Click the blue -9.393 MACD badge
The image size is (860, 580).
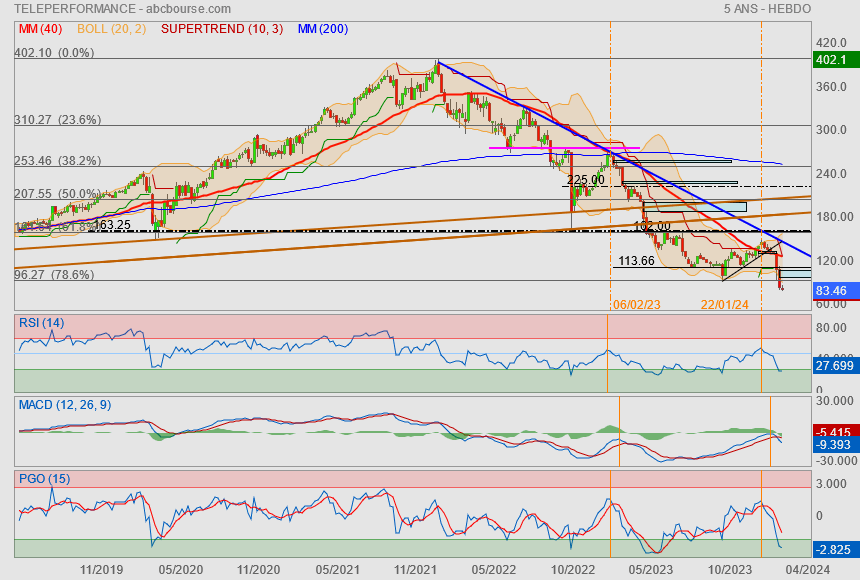pos(836,445)
